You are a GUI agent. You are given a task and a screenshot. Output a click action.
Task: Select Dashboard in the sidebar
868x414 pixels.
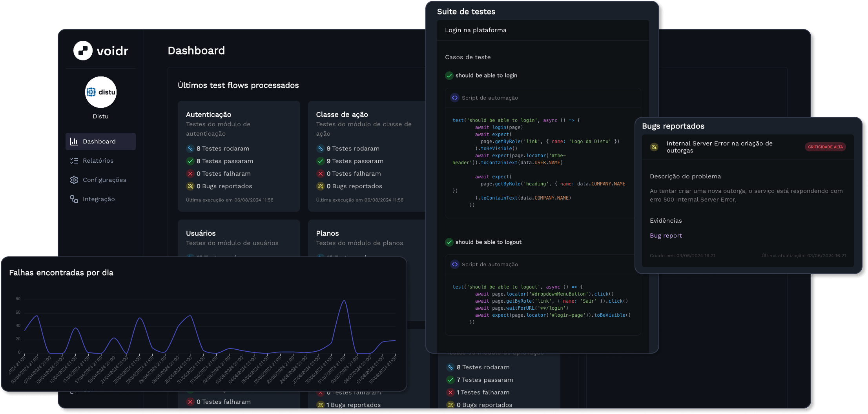[100, 142]
